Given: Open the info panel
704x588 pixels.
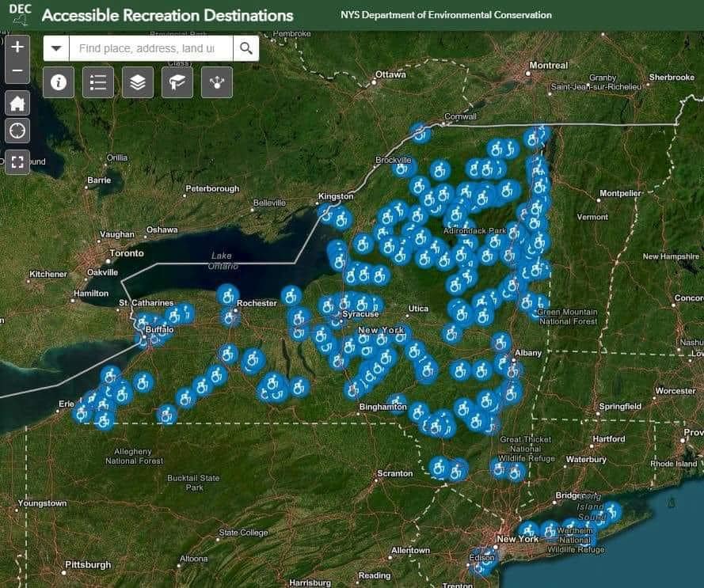Looking at the screenshot, I should (59, 82).
